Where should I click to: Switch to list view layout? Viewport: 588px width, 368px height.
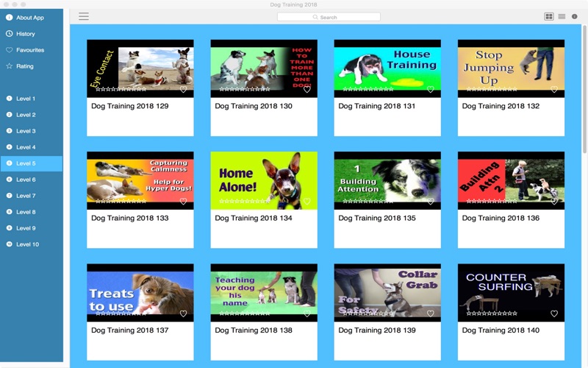pos(562,16)
